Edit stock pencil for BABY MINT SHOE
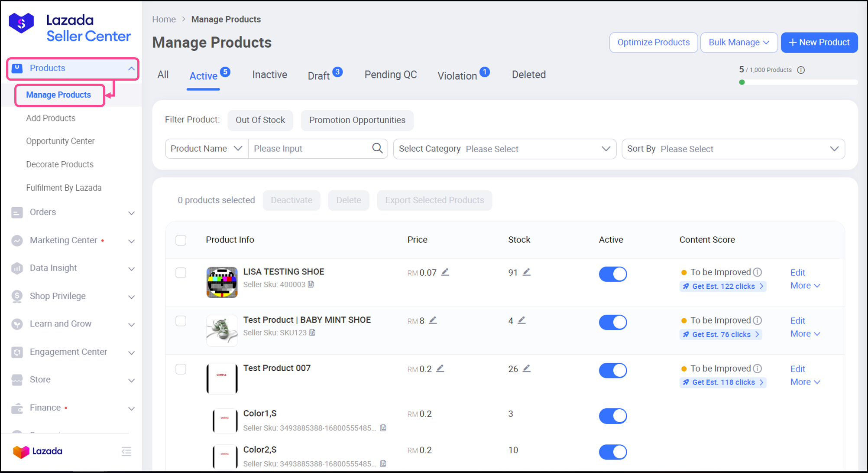Viewport: 868px width, 473px height. (x=521, y=320)
